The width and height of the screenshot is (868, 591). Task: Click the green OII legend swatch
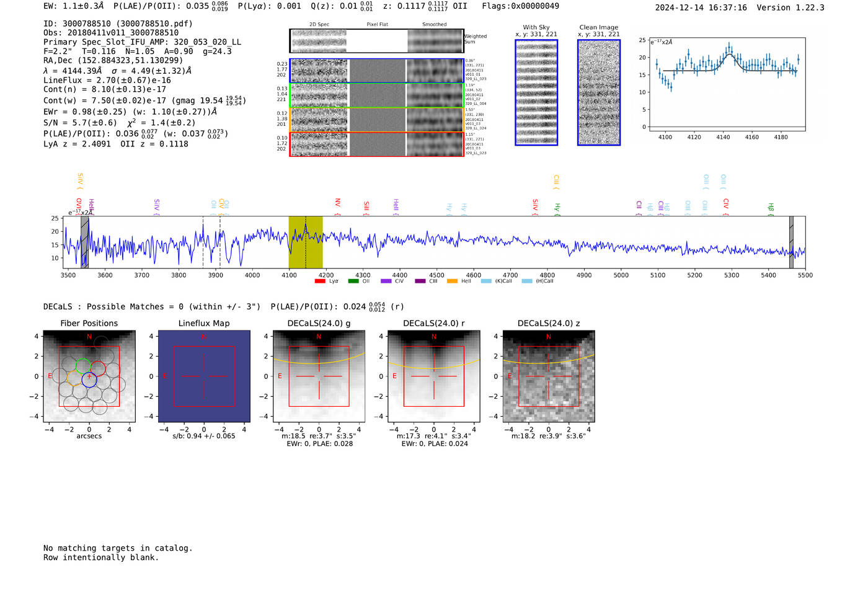353,281
